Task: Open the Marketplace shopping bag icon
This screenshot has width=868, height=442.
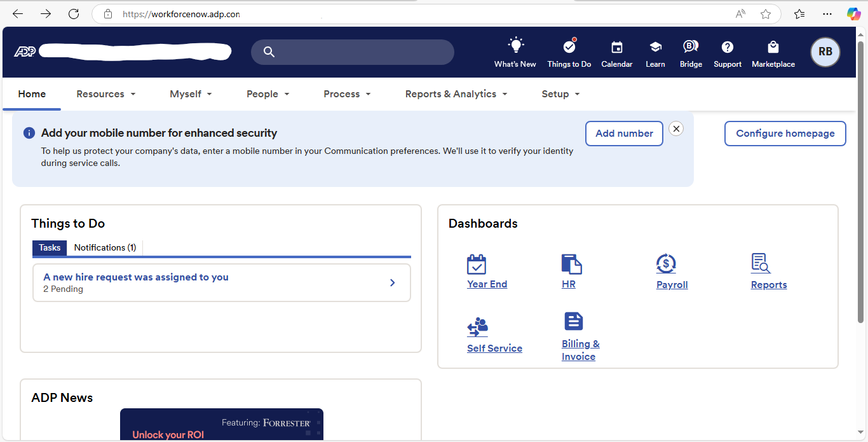Action: (x=773, y=47)
